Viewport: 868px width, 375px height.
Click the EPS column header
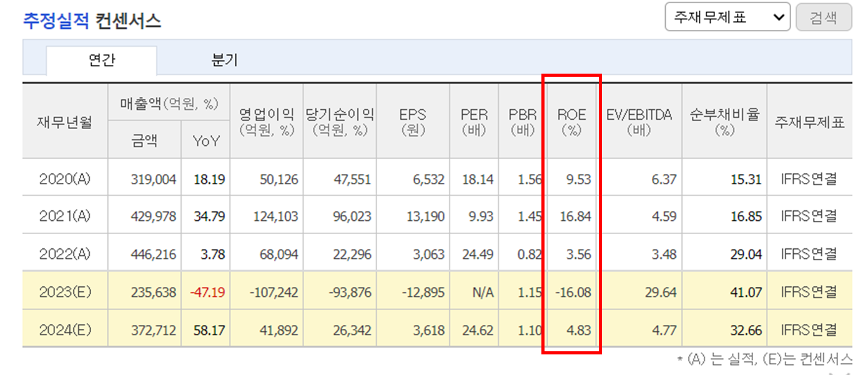click(x=413, y=122)
